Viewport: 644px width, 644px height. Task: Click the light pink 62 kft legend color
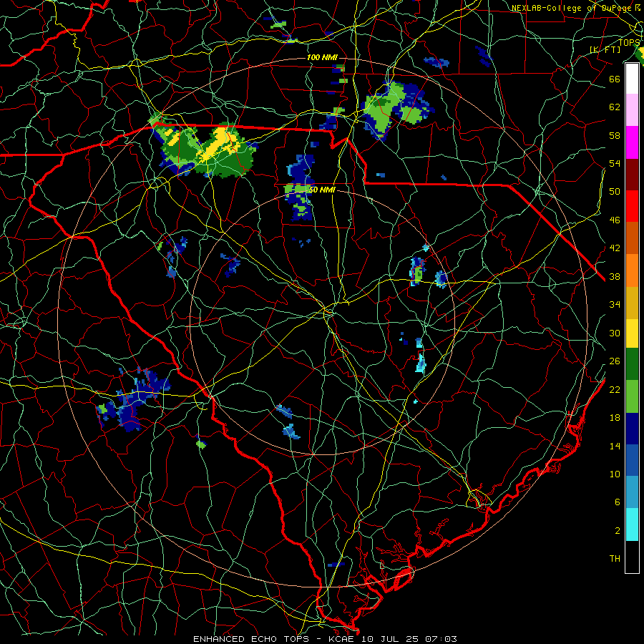click(632, 110)
